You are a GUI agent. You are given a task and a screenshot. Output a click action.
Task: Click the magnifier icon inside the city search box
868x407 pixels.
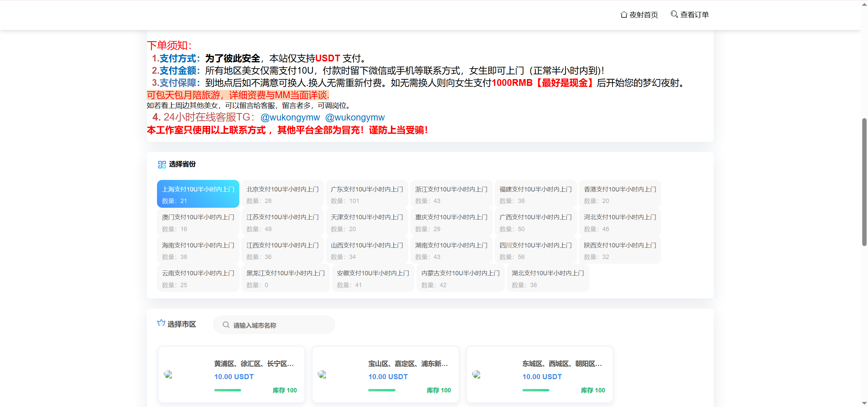[226, 325]
